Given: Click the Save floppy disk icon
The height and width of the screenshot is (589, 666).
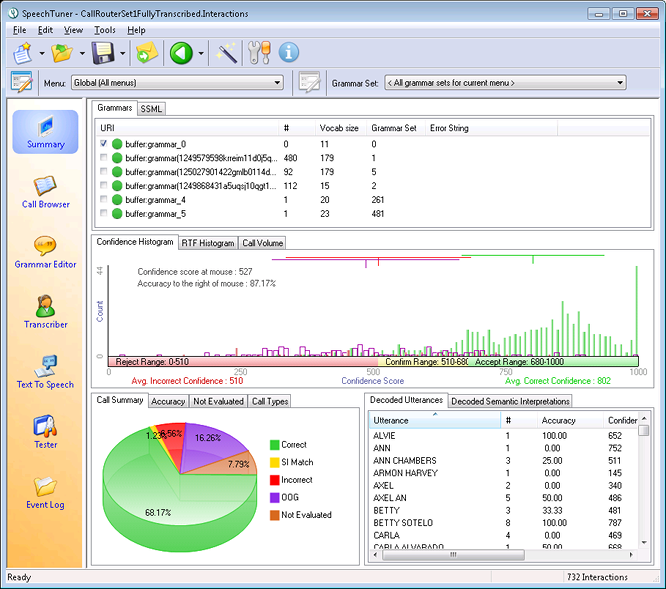Looking at the screenshot, I should coord(103,53).
